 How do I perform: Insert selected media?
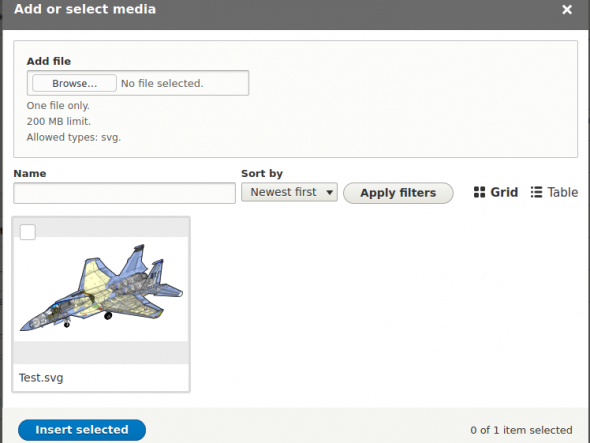point(82,430)
